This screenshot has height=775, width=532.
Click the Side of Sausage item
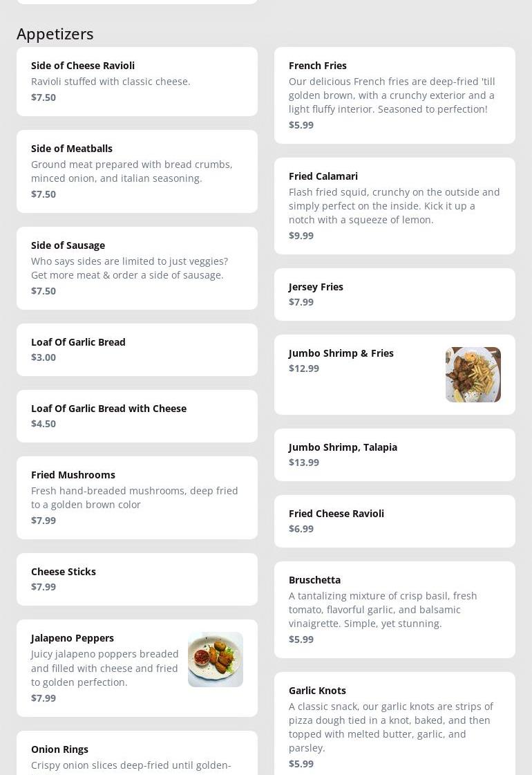137,268
